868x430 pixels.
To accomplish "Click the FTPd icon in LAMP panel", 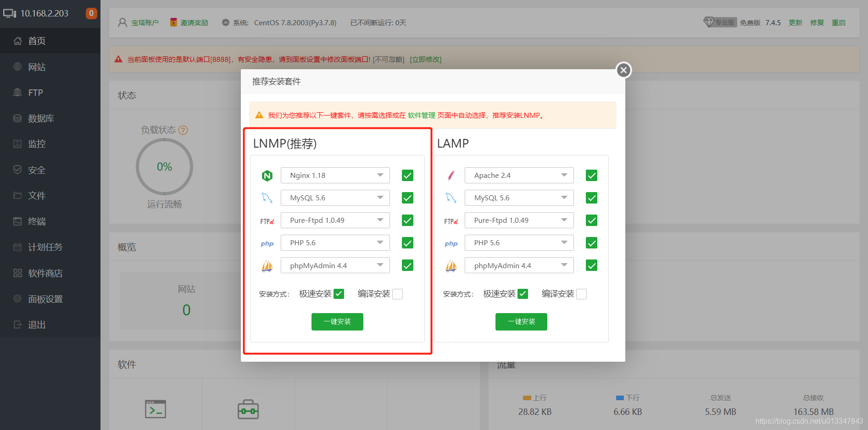I will (451, 221).
